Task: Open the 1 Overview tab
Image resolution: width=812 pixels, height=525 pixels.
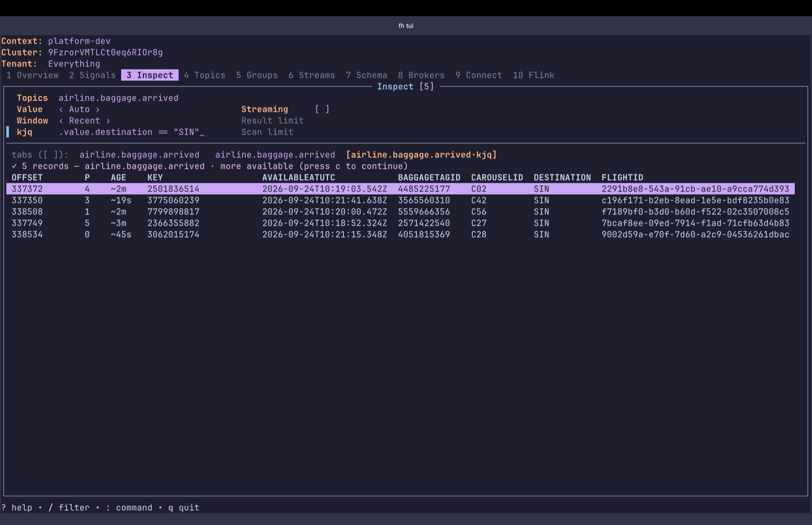Action: [x=32, y=75]
